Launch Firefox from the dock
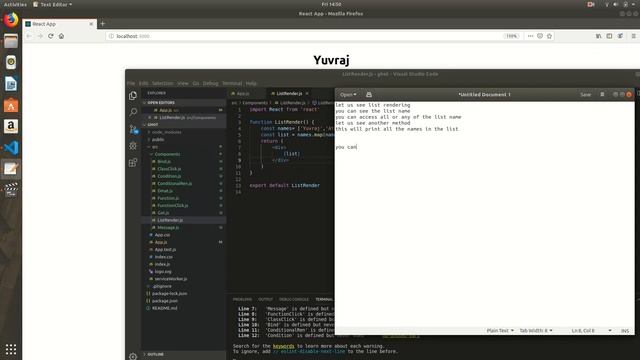640x360 pixels. (11, 20)
